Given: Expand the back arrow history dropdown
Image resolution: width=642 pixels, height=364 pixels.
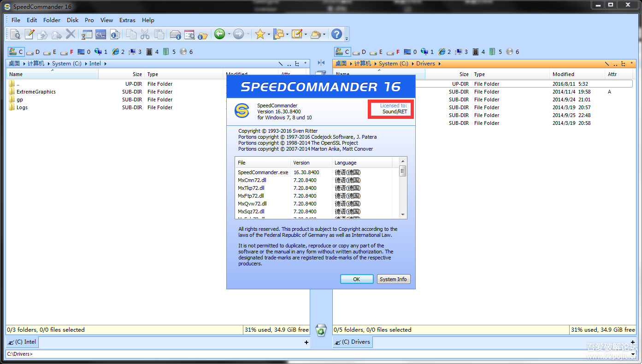Looking at the screenshot, I should [229, 34].
